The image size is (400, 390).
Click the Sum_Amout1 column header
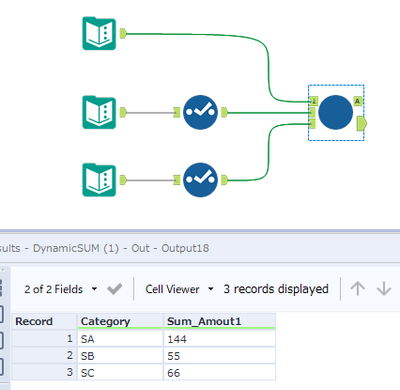220,321
